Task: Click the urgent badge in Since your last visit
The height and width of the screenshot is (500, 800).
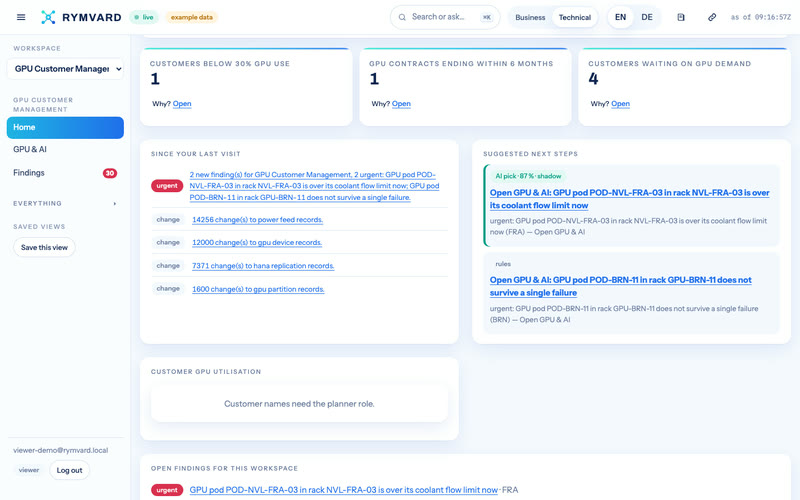Action: coord(167,186)
